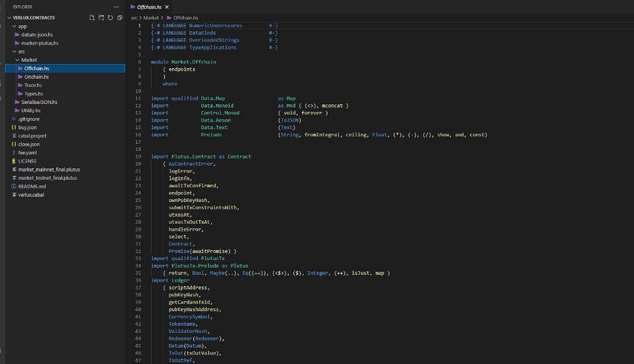
Task: Click the Haskell icon in Offchain.hs tab
Action: tap(132, 7)
